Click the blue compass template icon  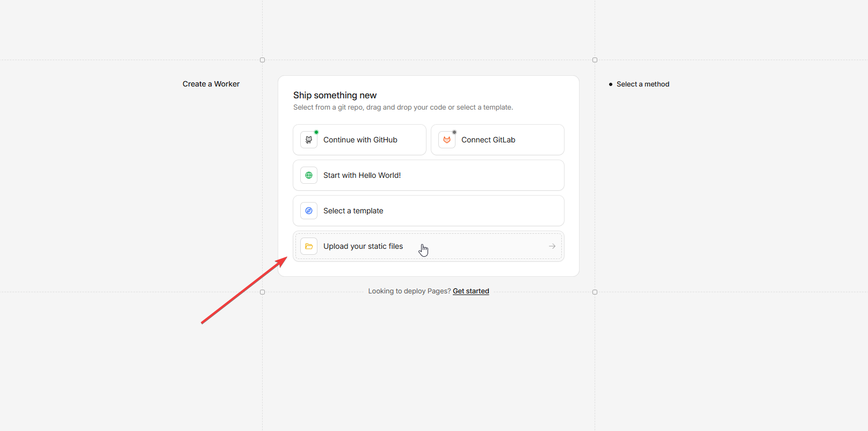pos(309,211)
